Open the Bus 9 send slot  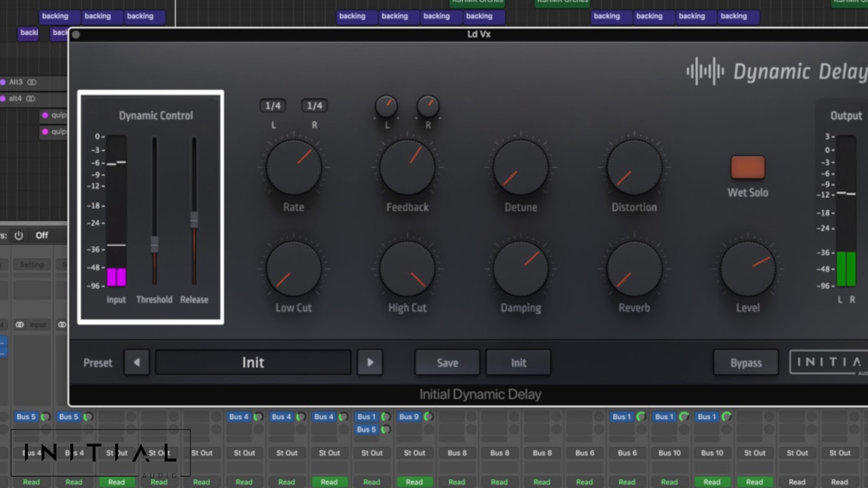tap(409, 417)
